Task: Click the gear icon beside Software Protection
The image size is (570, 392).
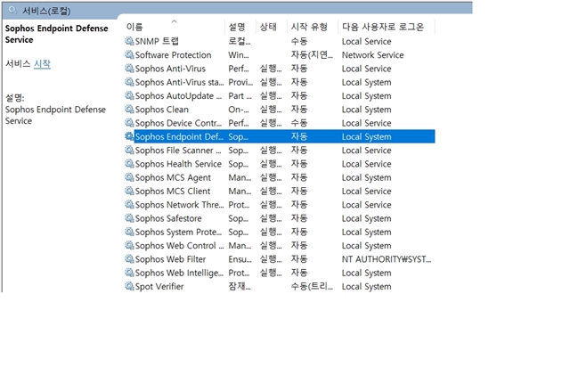Action: [129, 54]
